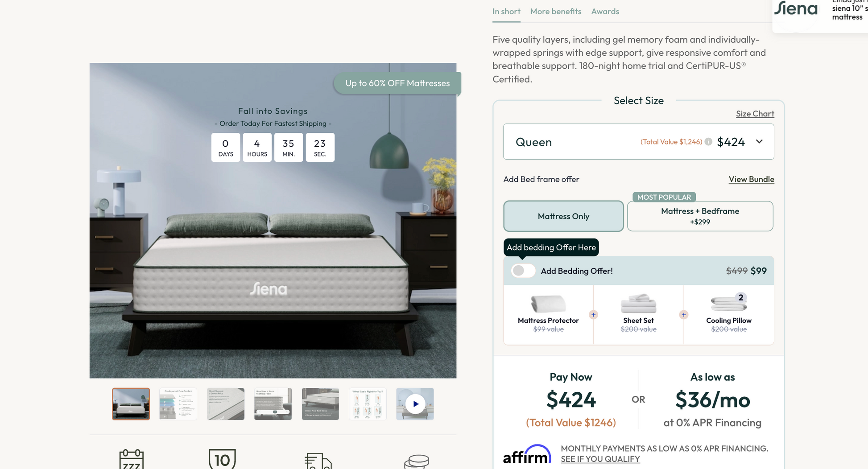
Task: Click the Mattress Protector product image
Action: 548,304
